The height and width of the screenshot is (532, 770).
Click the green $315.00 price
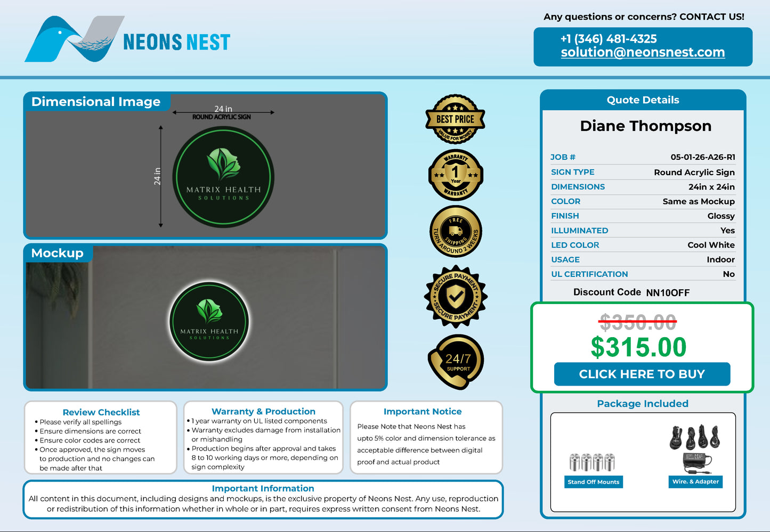click(638, 347)
